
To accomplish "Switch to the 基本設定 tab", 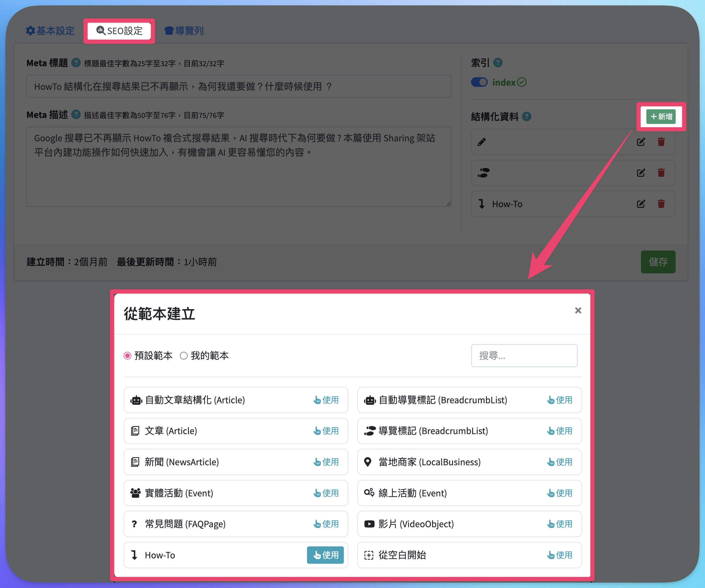I will [x=50, y=31].
